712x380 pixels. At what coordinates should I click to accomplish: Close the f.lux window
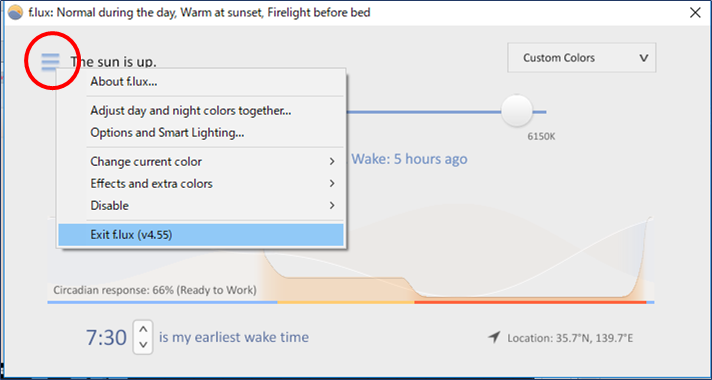[695, 13]
